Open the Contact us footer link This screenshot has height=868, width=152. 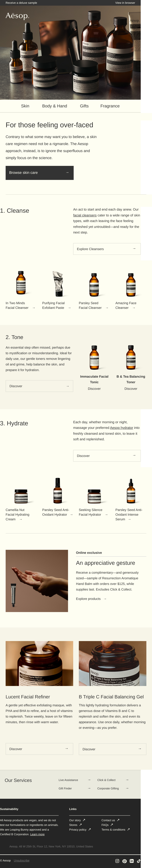pos(108,820)
